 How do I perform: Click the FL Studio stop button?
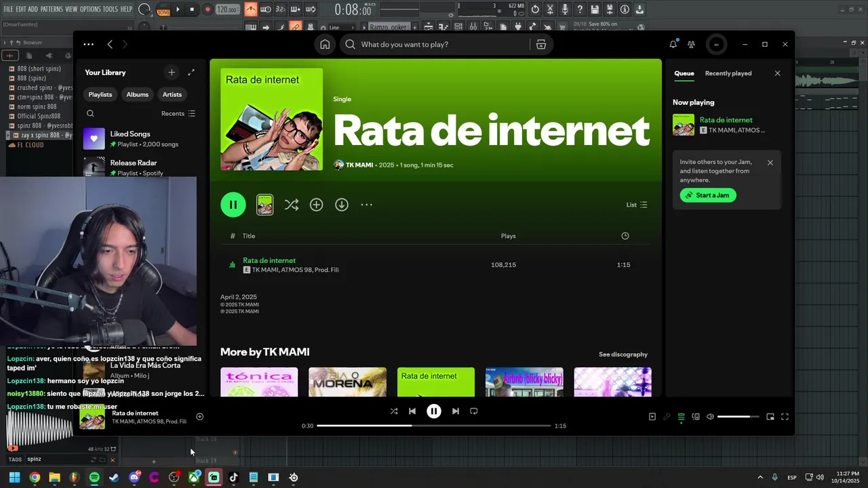pyautogui.click(x=192, y=9)
